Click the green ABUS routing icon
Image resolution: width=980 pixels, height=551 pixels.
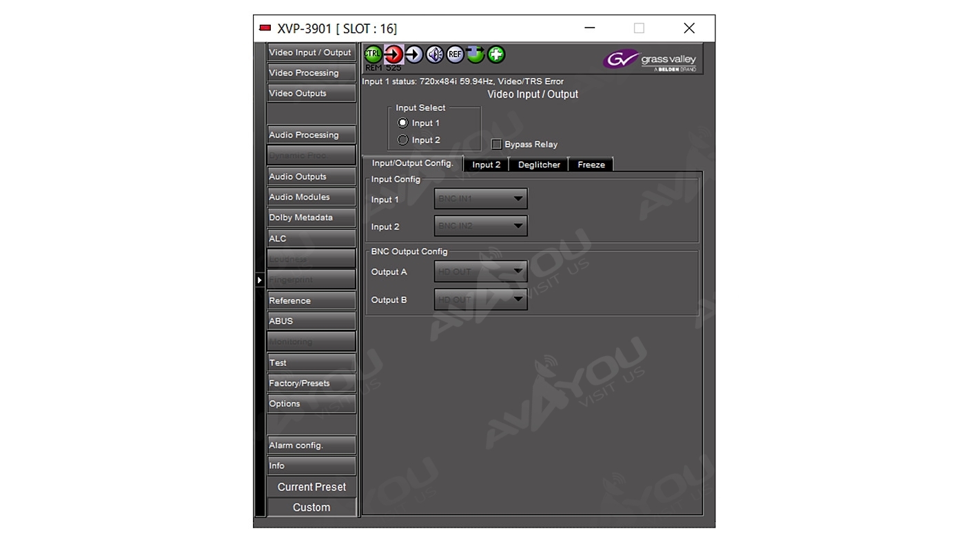tap(476, 54)
